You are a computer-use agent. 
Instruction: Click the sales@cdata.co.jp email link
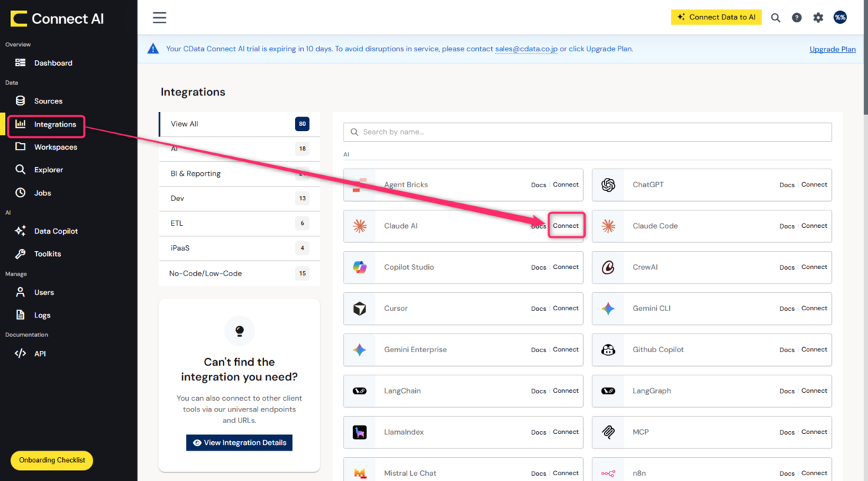tap(526, 49)
